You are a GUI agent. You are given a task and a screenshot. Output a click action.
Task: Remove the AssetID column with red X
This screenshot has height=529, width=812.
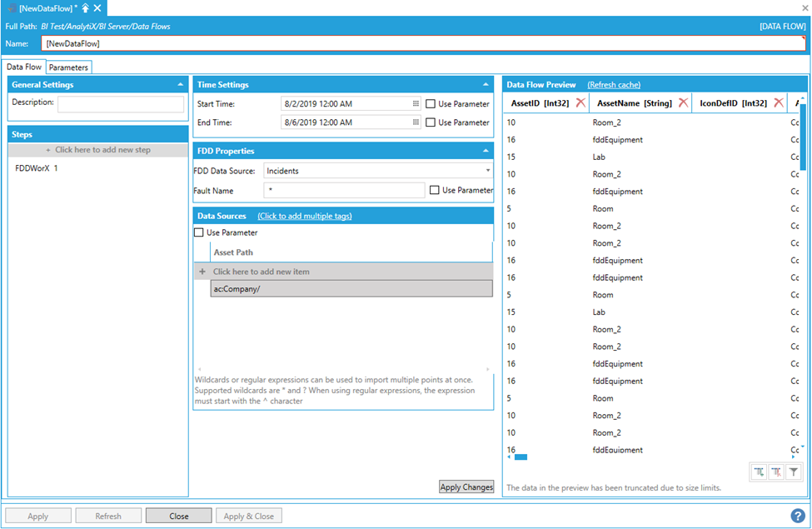[580, 102]
